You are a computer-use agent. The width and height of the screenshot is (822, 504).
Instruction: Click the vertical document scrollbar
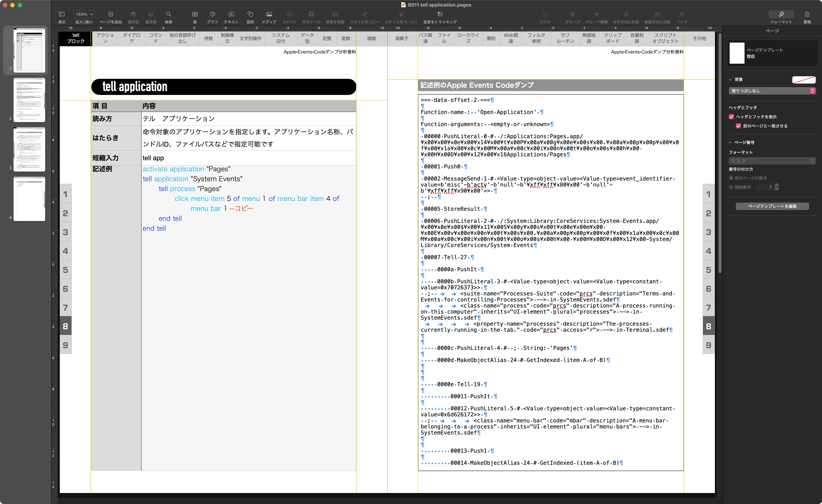(720, 153)
